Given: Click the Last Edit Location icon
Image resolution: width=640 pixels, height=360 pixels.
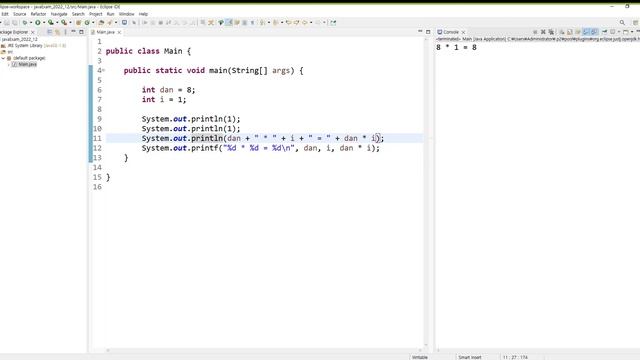Looking at the screenshot, I should pos(289,22).
